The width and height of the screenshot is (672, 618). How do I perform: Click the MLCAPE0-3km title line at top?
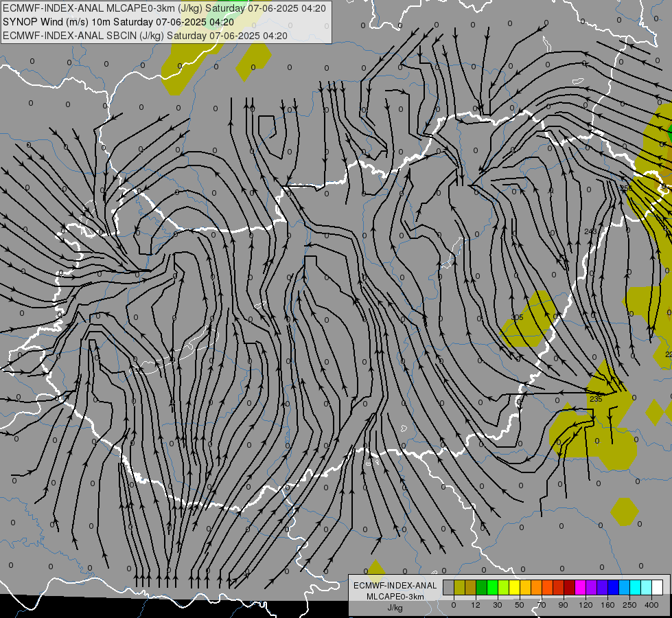[x=164, y=8]
